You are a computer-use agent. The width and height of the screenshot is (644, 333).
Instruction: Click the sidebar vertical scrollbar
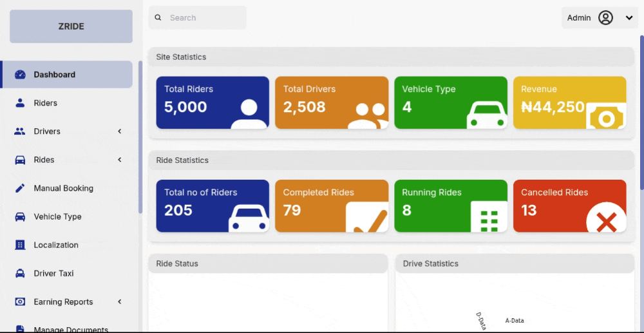click(x=140, y=137)
